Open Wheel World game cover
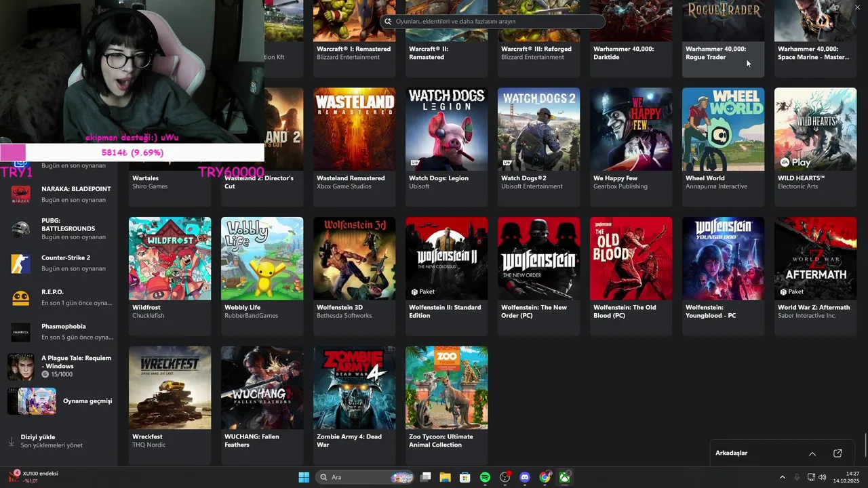This screenshot has width=868, height=488. click(724, 129)
